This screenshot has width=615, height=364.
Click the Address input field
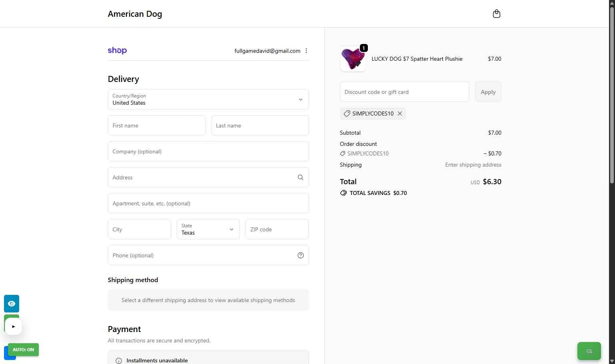208,177
